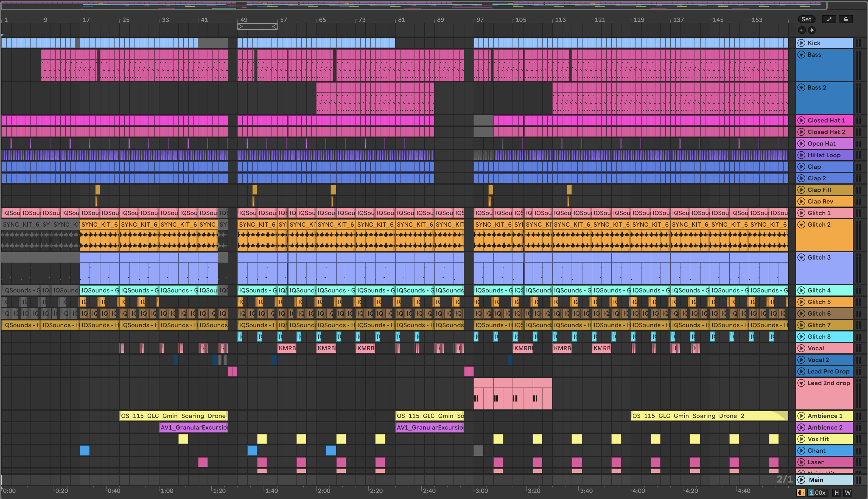
Task: Select the Ambience 2 track name
Action: tap(825, 427)
